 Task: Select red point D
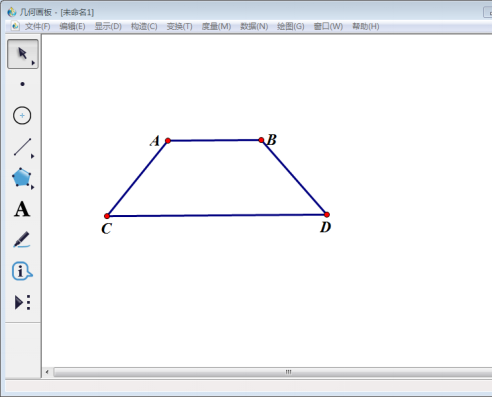coord(327,214)
